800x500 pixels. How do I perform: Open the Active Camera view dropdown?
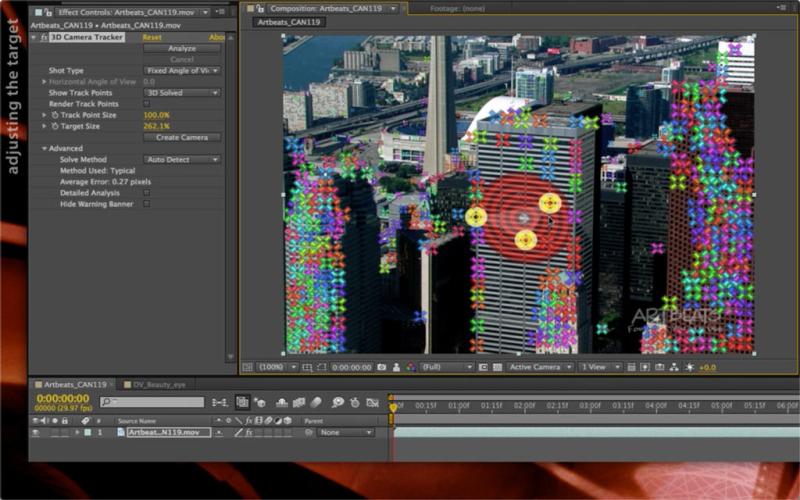(540, 367)
